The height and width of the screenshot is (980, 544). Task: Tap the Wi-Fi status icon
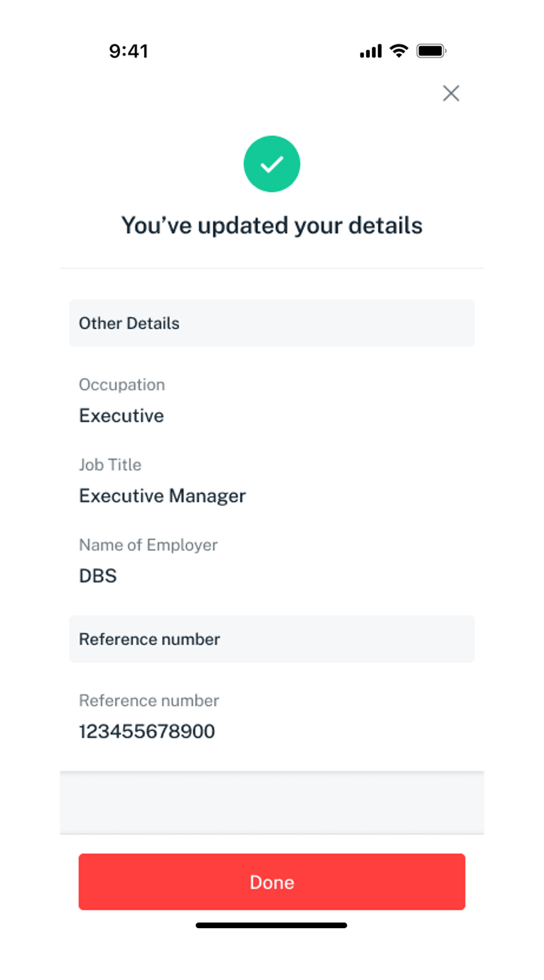pos(399,51)
